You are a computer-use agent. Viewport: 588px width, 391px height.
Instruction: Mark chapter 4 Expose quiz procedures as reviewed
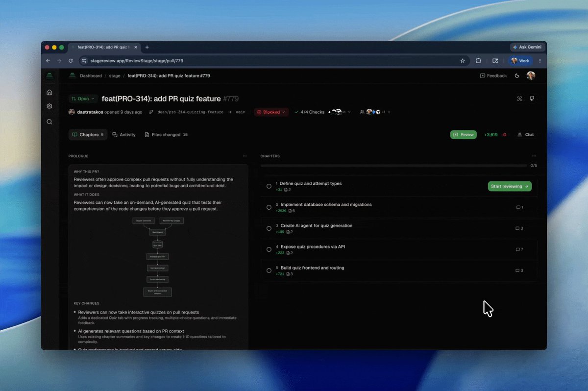click(x=269, y=249)
